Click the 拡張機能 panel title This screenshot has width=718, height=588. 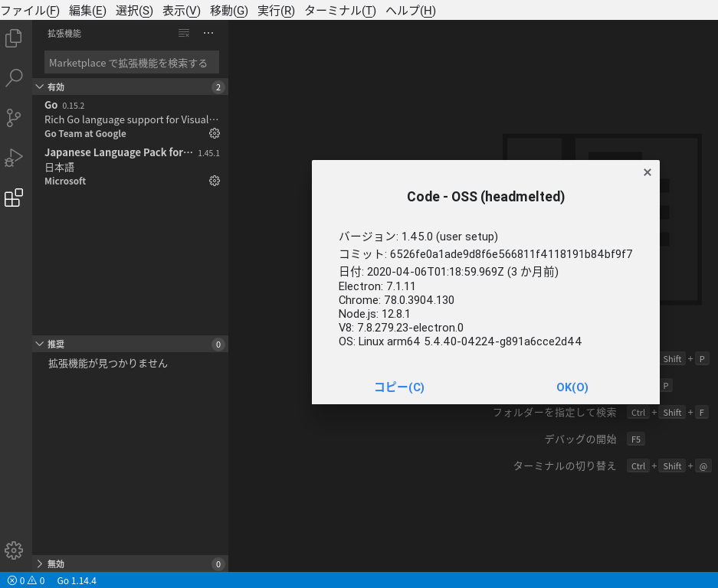coord(64,34)
